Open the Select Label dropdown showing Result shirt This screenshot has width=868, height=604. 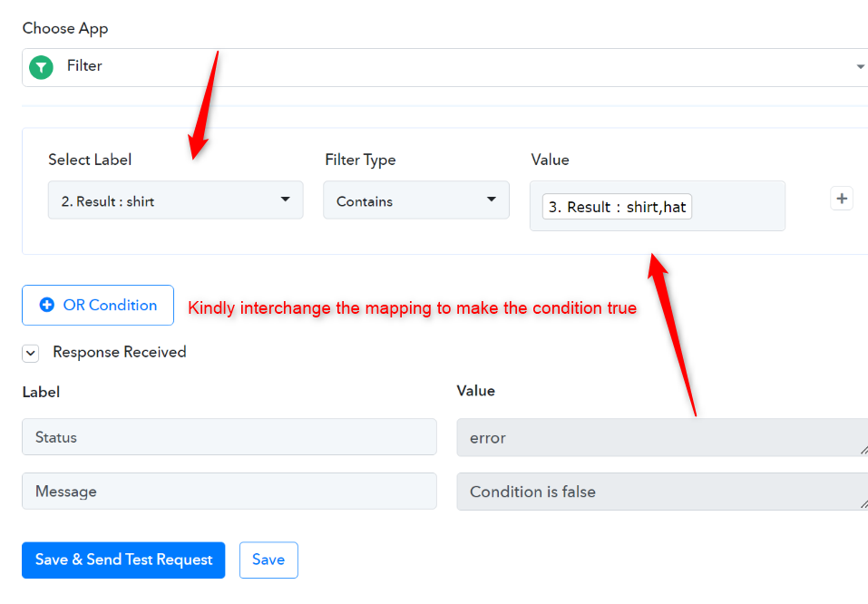(175, 200)
